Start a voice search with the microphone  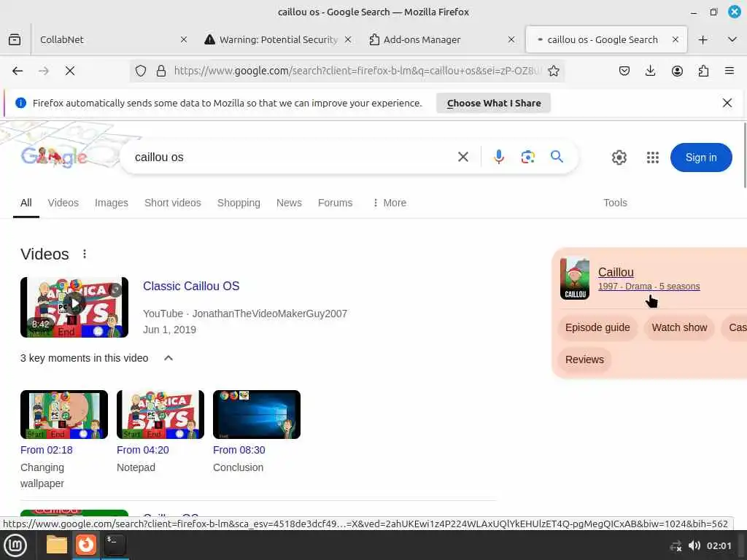(499, 157)
